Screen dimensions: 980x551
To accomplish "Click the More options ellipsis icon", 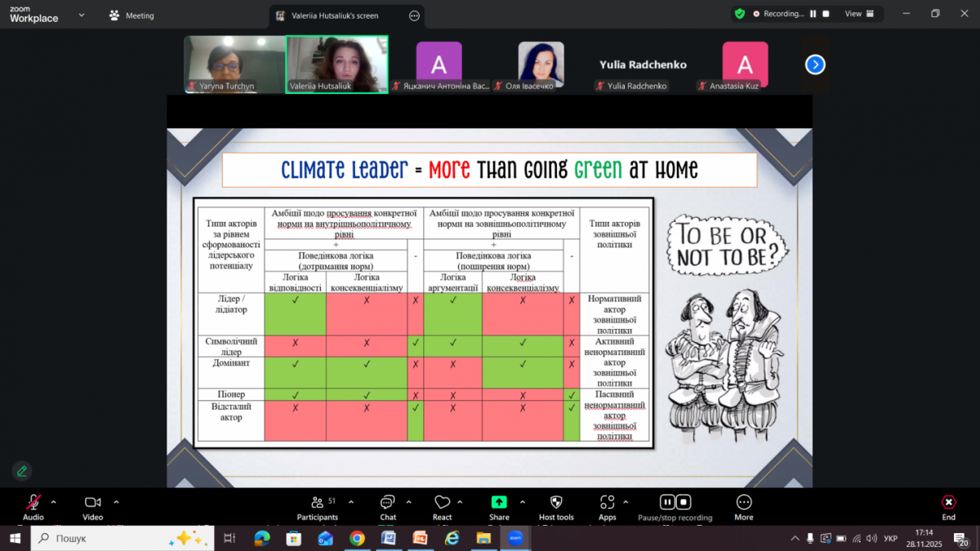I will [x=743, y=502].
